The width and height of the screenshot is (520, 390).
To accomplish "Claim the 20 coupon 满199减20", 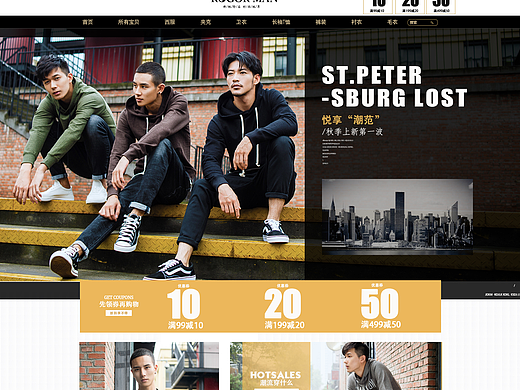I will coord(283,307).
